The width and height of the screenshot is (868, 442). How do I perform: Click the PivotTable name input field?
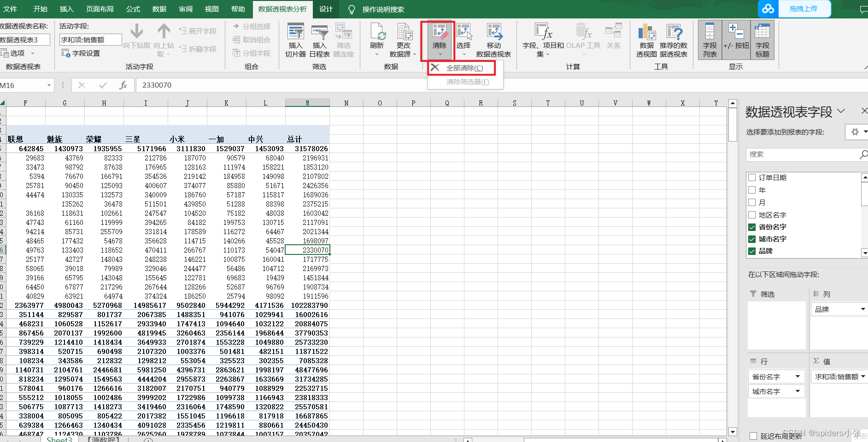(x=25, y=40)
